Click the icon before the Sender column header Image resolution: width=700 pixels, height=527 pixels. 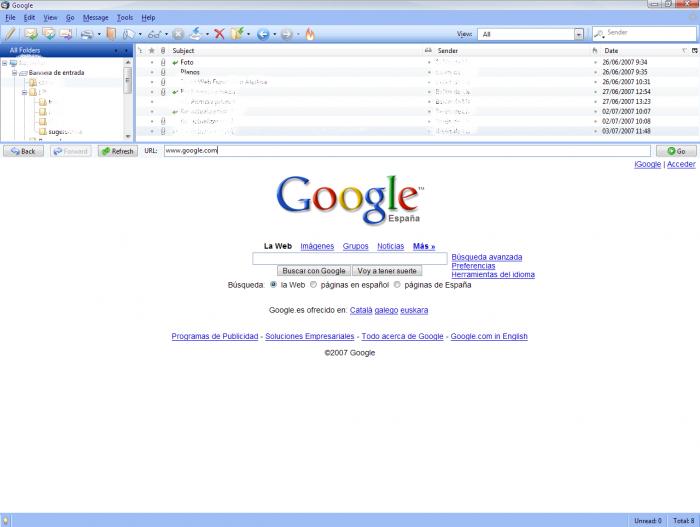pos(428,50)
